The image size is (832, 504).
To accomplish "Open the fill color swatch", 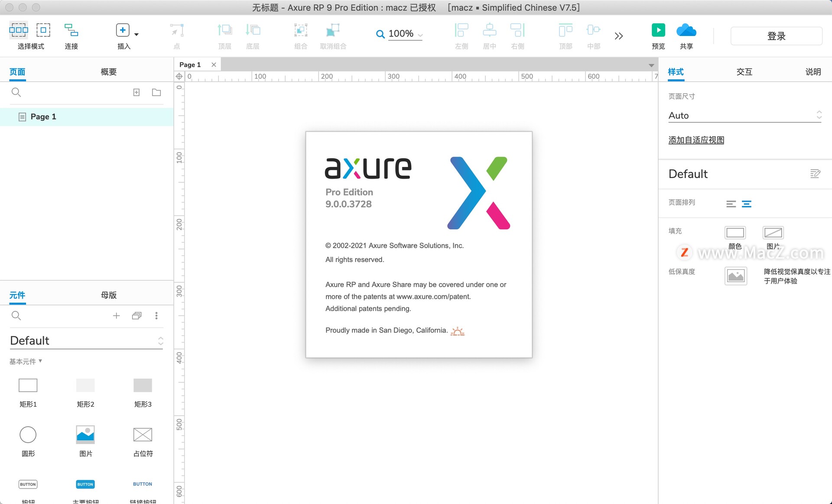I will pos(735,233).
